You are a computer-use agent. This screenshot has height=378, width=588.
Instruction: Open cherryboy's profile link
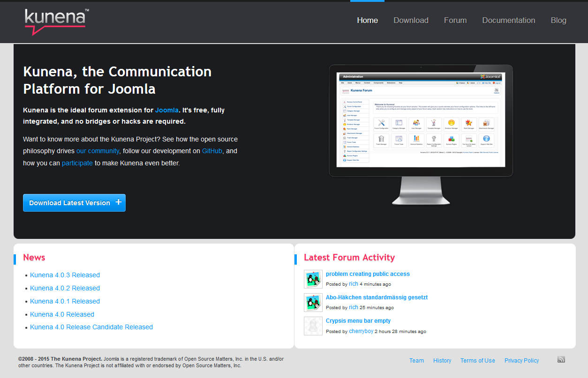[x=361, y=331]
